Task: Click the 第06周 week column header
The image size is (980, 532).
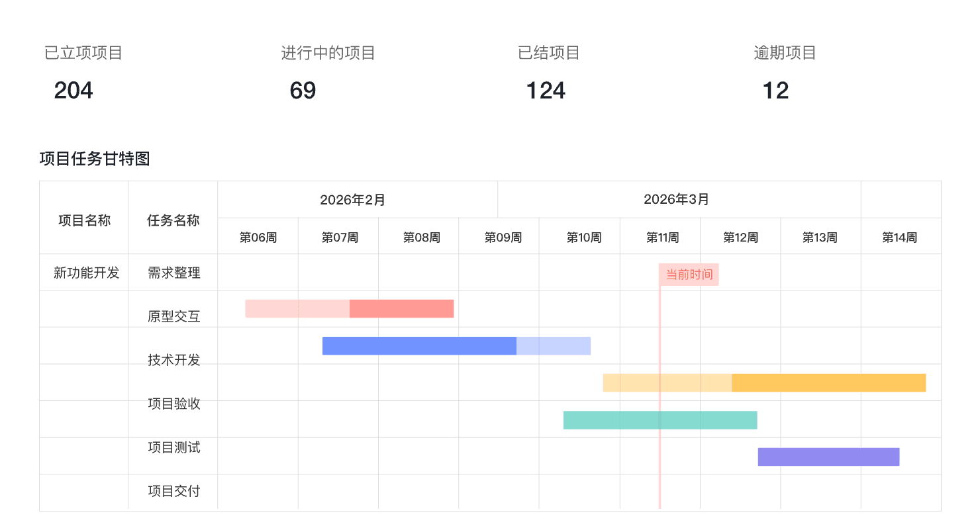Action: pos(258,237)
